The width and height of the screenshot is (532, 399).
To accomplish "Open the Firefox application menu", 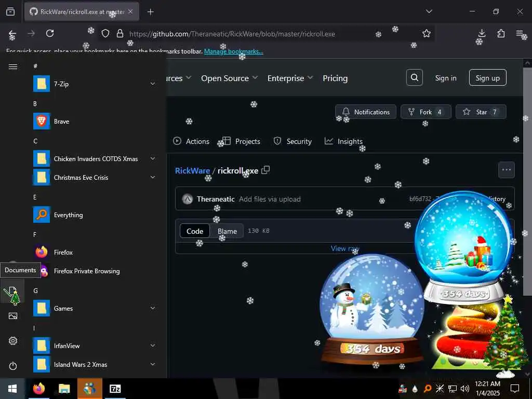I will pyautogui.click(x=520, y=33).
